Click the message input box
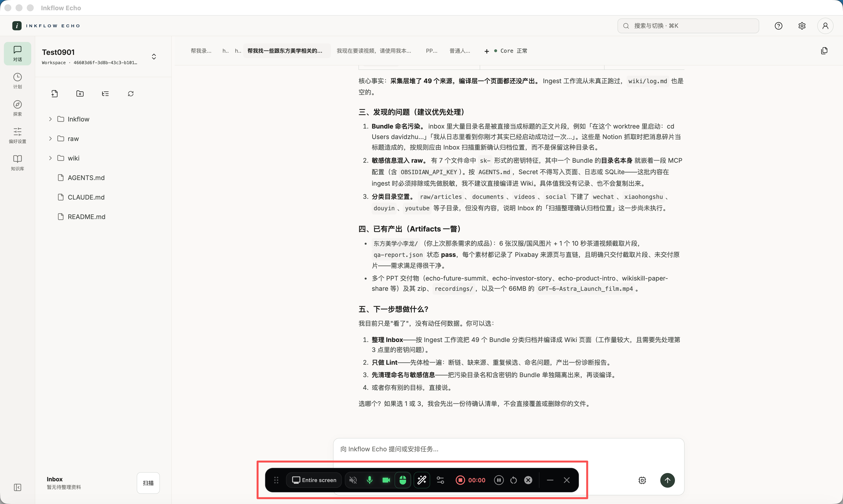The height and width of the screenshot is (504, 843). [x=509, y=449]
